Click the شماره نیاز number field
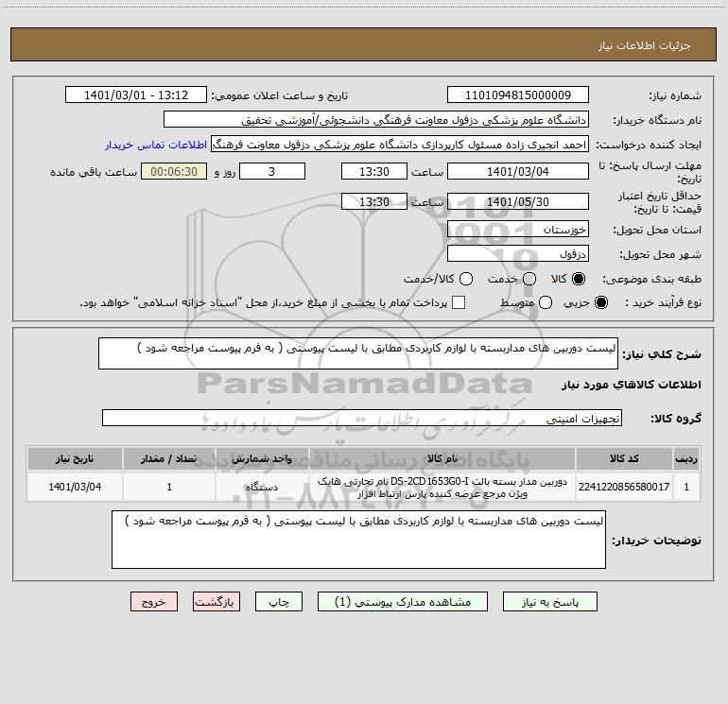728x704 pixels. click(518, 94)
